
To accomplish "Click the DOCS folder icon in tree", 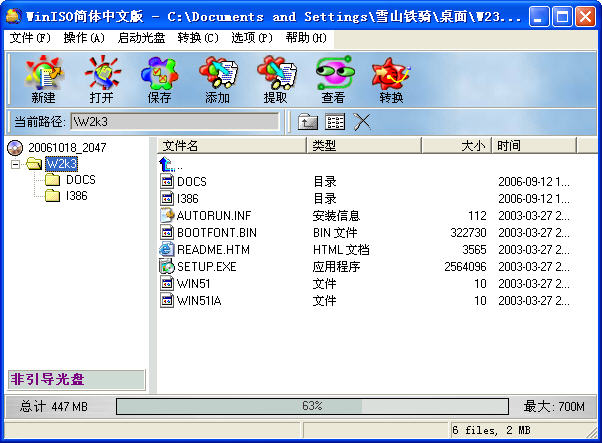I will click(x=53, y=180).
